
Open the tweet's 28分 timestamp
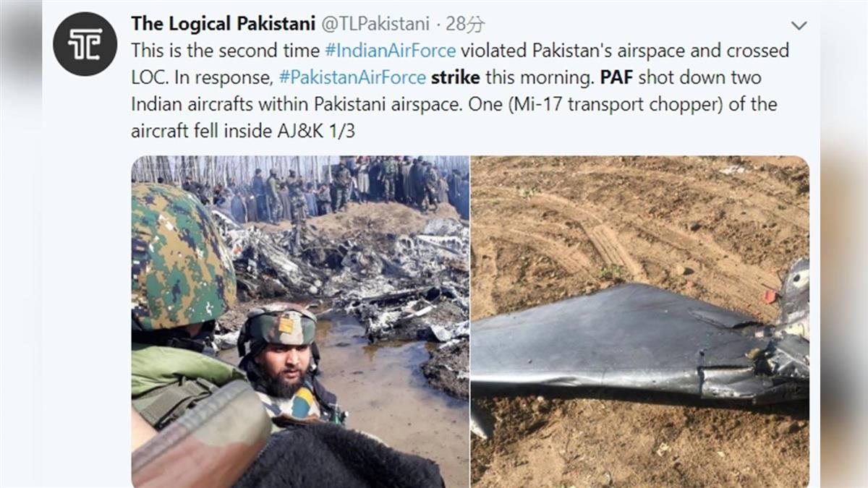pyautogui.click(x=465, y=25)
